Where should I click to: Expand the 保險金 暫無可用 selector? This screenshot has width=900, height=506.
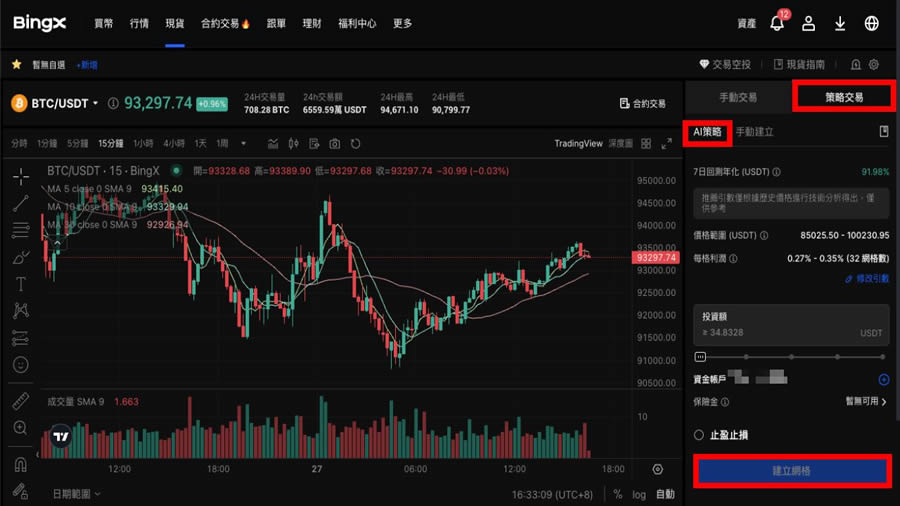(866, 401)
